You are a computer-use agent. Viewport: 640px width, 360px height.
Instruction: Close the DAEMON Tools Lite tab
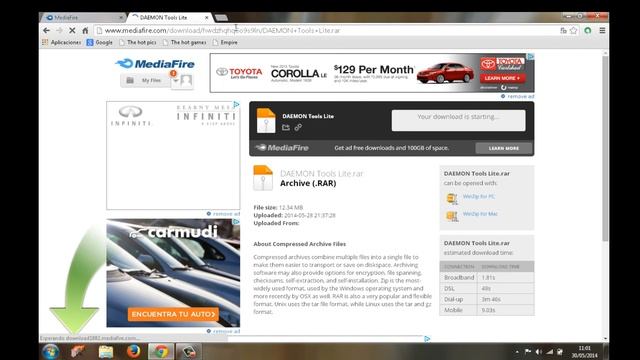pos(207,18)
